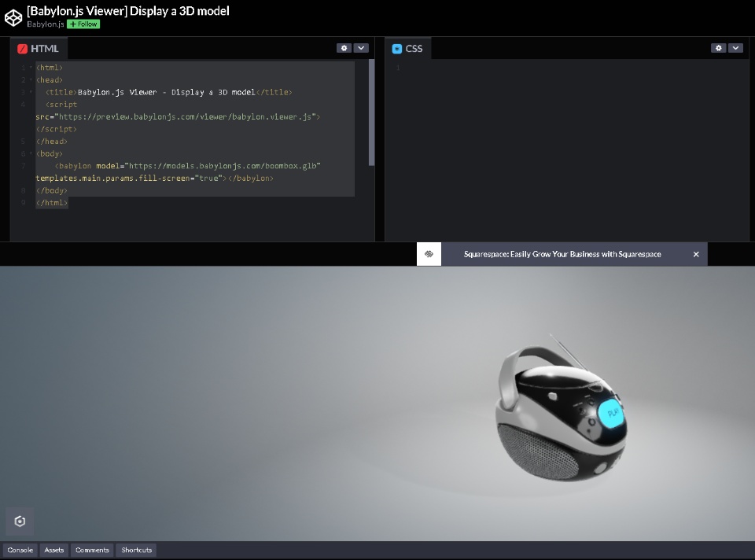Image resolution: width=755 pixels, height=560 pixels.
Task: Open HTML editor settings gear
Action: (x=344, y=48)
